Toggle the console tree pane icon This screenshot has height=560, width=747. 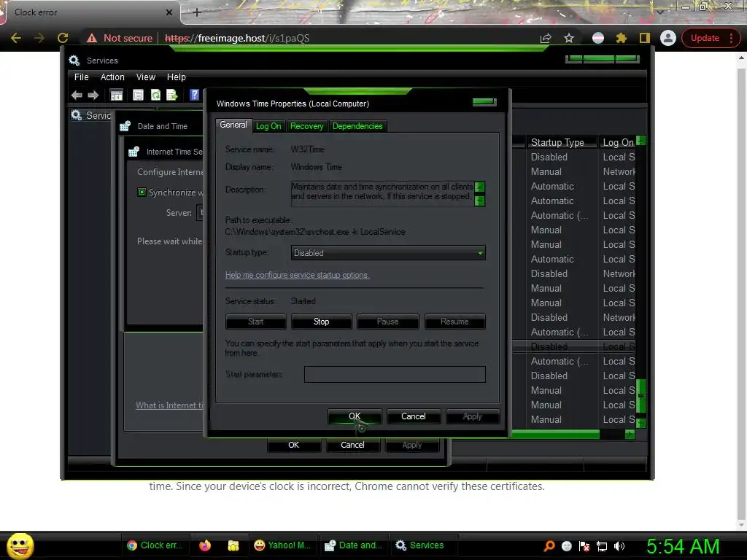116,96
